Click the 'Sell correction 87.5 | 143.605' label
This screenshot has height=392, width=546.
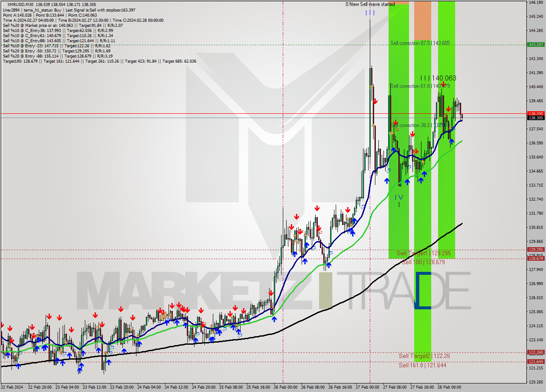coord(420,43)
